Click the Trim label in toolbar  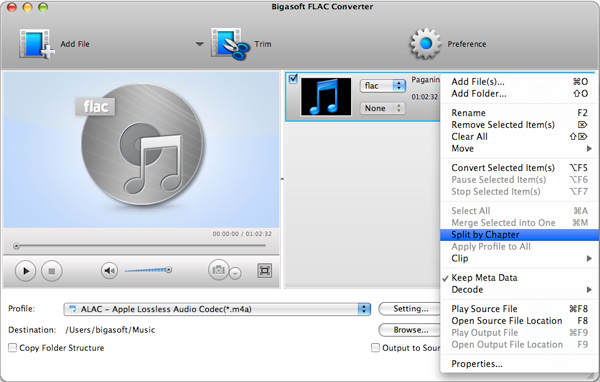coord(263,44)
